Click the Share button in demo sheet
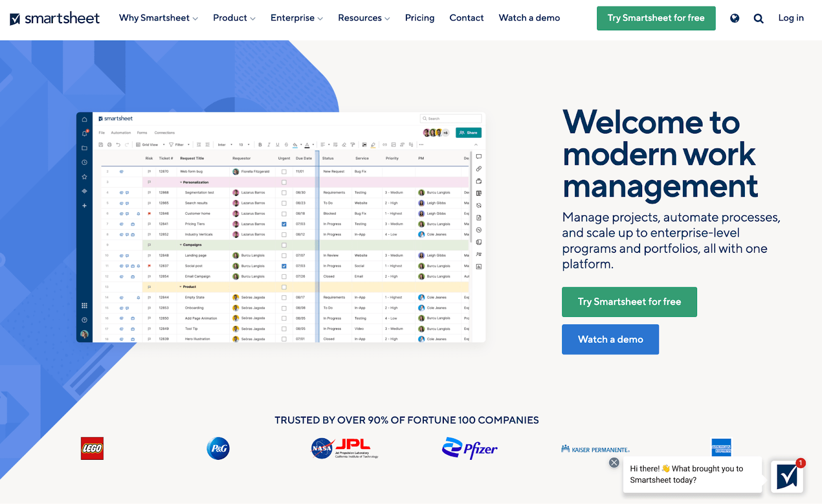Screen dimensions: 822x504 point(469,133)
